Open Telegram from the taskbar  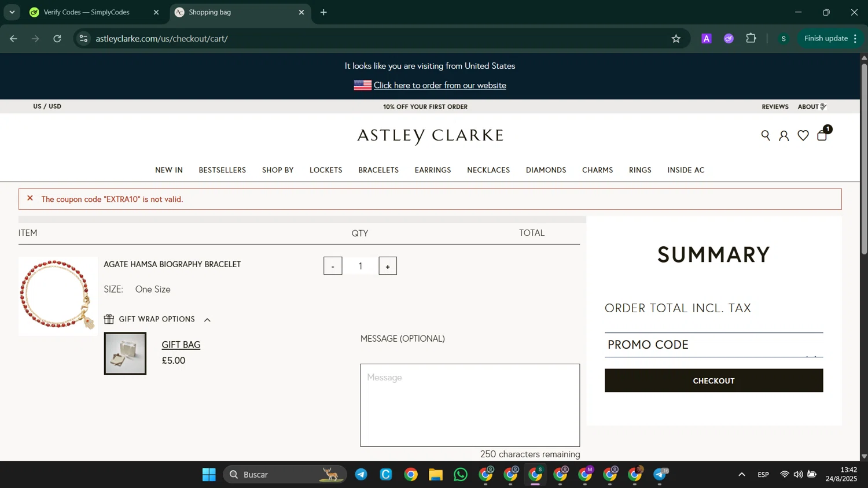(361, 475)
